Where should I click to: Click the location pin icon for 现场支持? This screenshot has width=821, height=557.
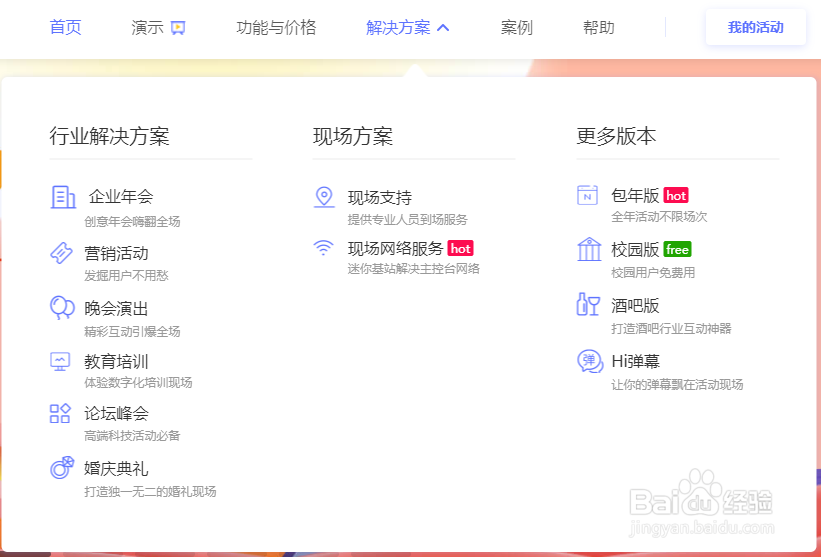[324, 197]
